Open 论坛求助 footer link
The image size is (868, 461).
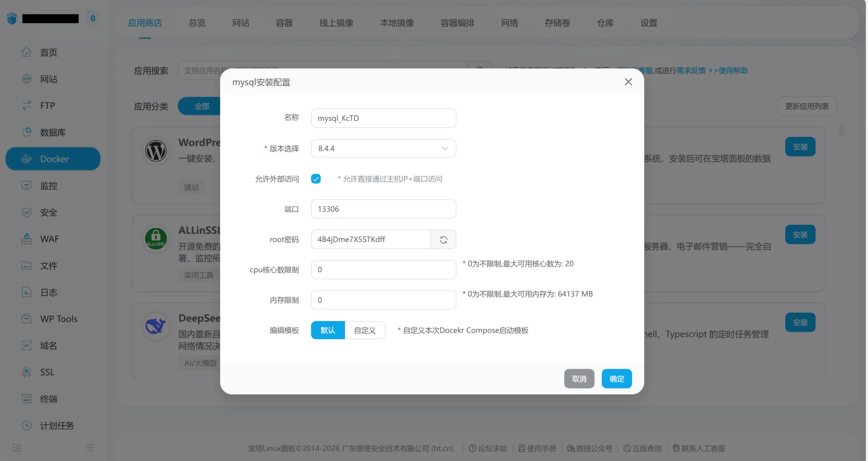pyautogui.click(x=488, y=449)
